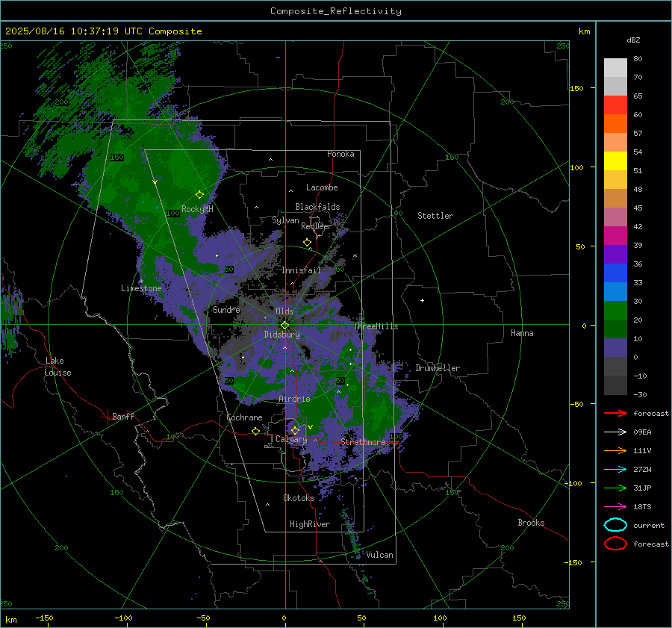The width and height of the screenshot is (672, 628).
Task: Select the cyan 27ZW arrow legend icon
Action: click(x=615, y=470)
